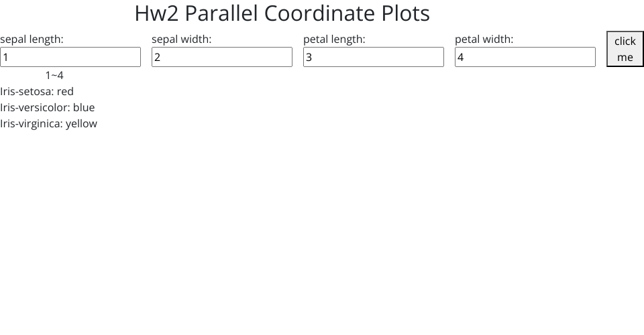Click into the petal length input
The width and height of the screenshot is (644, 335).
374,57
